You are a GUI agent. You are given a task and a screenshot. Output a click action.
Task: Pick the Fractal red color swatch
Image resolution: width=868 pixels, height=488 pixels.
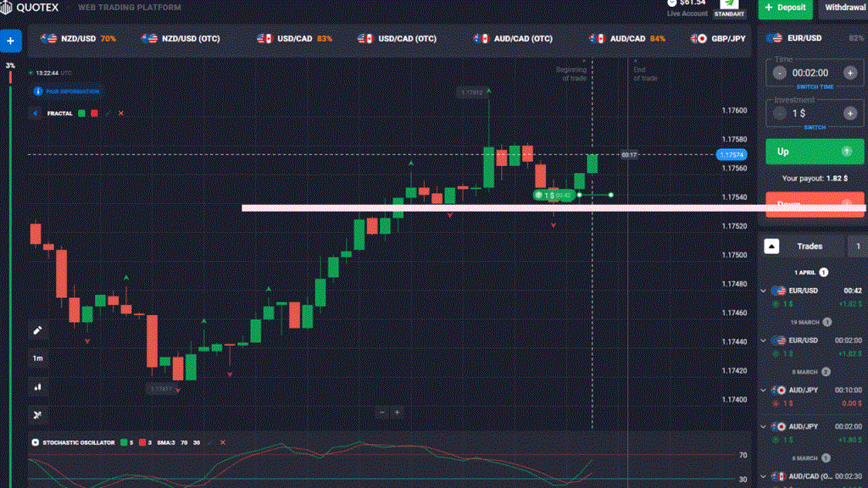coord(95,114)
